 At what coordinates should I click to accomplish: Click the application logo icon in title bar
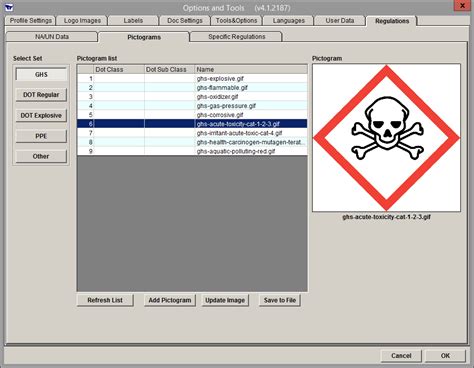(9, 7)
